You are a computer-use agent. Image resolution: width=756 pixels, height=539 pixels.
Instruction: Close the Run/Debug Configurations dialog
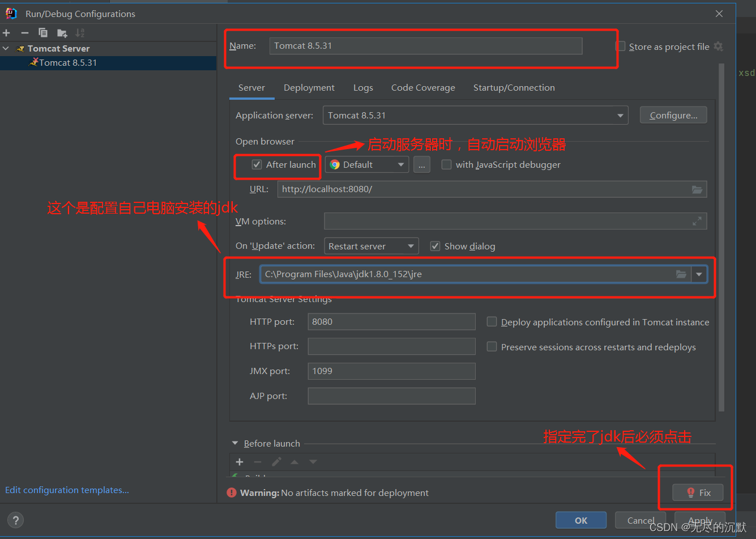719,14
